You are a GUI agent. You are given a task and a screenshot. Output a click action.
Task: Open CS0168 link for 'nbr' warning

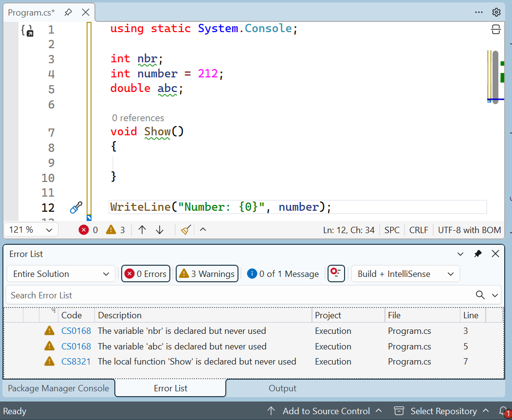click(x=76, y=331)
